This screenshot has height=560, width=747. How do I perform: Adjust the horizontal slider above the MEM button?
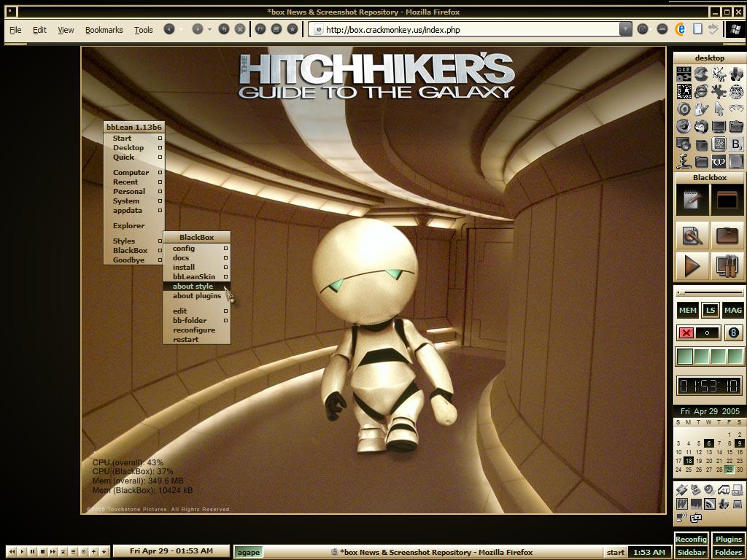click(x=710, y=292)
